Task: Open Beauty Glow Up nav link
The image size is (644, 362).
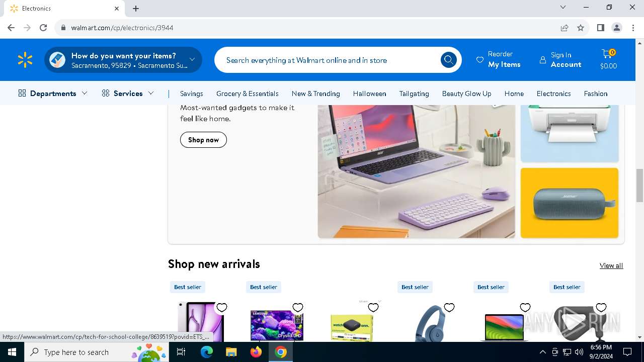Action: click(x=467, y=94)
